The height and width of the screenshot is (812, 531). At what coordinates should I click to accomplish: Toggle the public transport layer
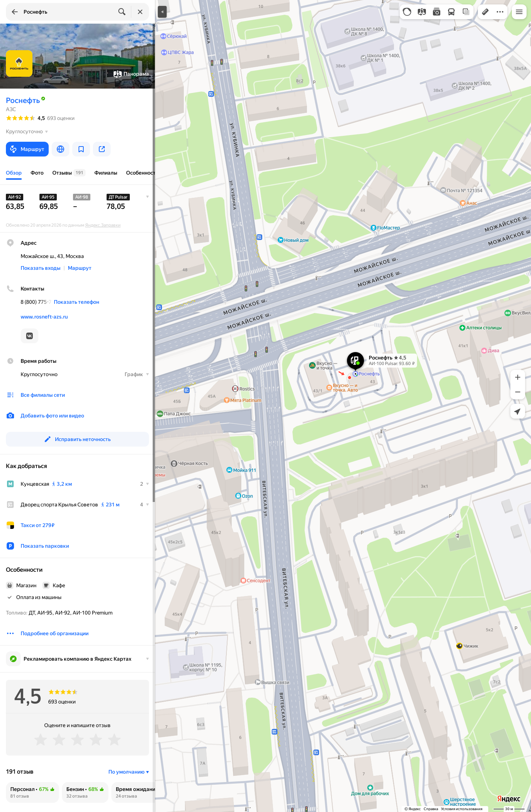click(451, 12)
